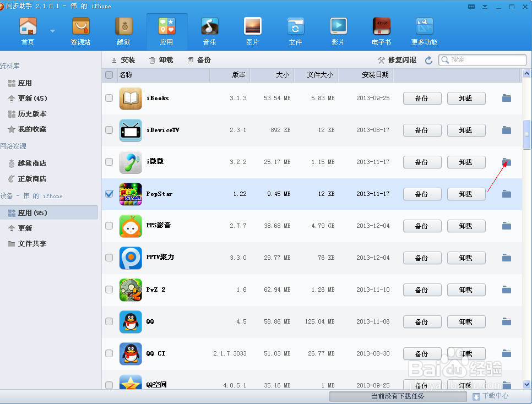Open the PvZ 2 folder icon
532x404 pixels.
pyautogui.click(x=507, y=290)
